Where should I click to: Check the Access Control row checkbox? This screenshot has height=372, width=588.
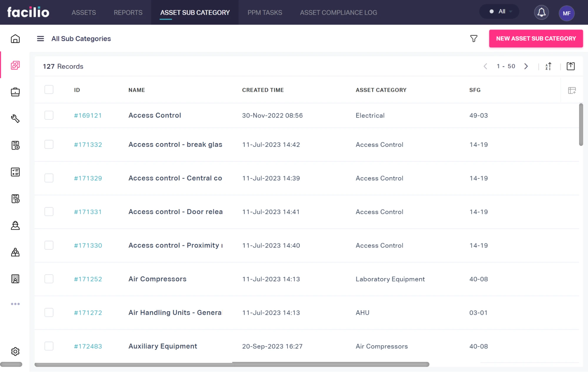(49, 115)
